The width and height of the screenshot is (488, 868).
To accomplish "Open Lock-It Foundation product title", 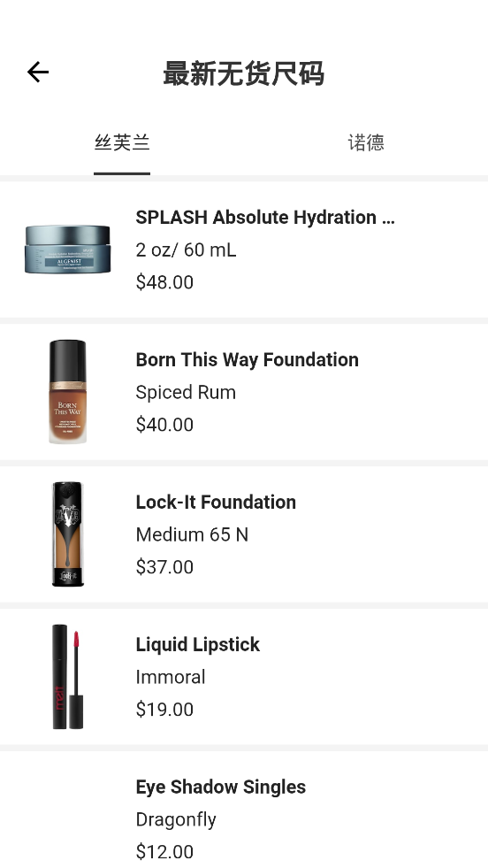I will 216,502.
